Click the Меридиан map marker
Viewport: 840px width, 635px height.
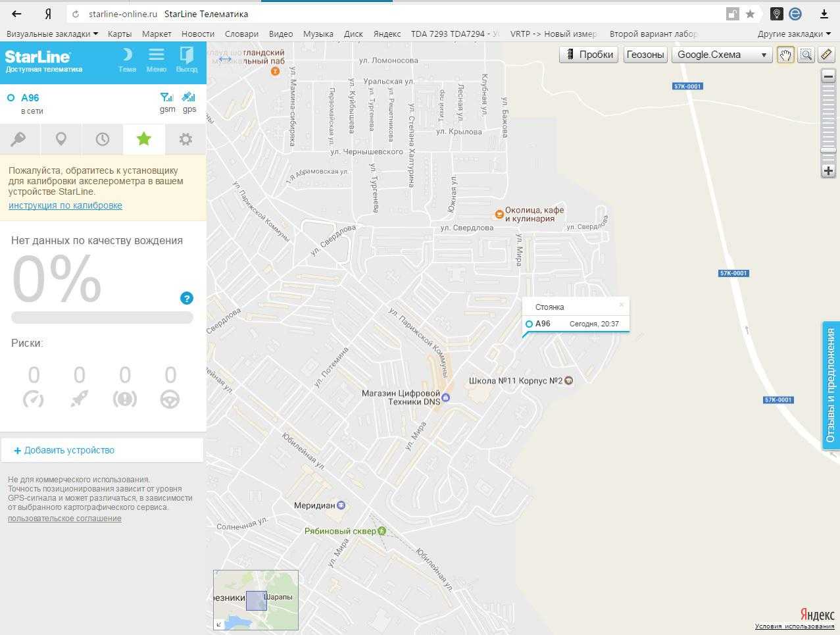coord(341,505)
